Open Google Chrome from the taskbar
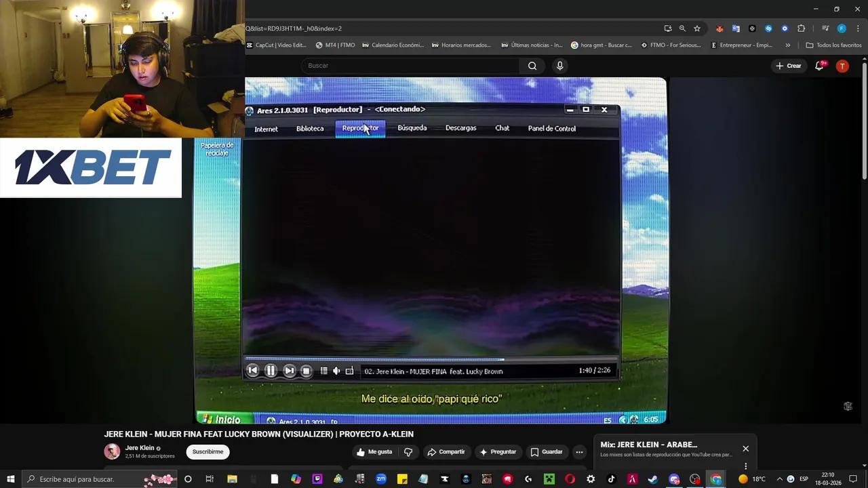This screenshot has height=488, width=868. pos(715,479)
